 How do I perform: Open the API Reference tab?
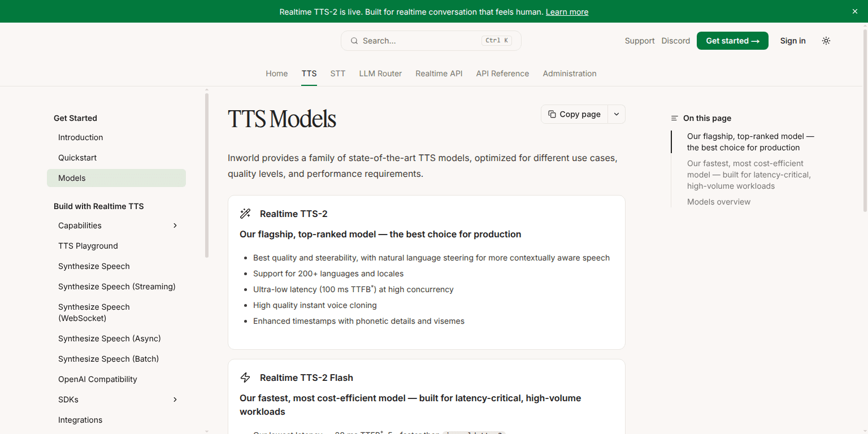coord(502,73)
